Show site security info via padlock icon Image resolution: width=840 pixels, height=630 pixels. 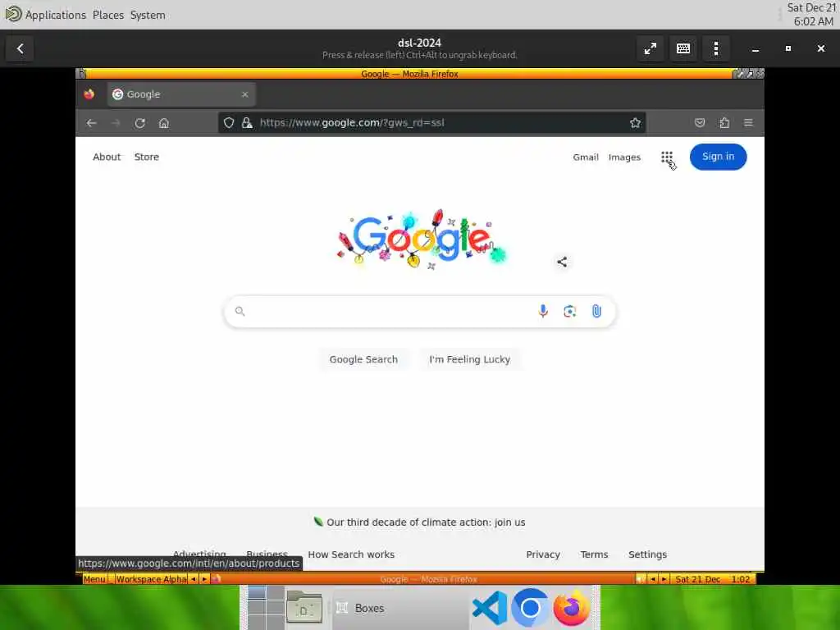[247, 123]
